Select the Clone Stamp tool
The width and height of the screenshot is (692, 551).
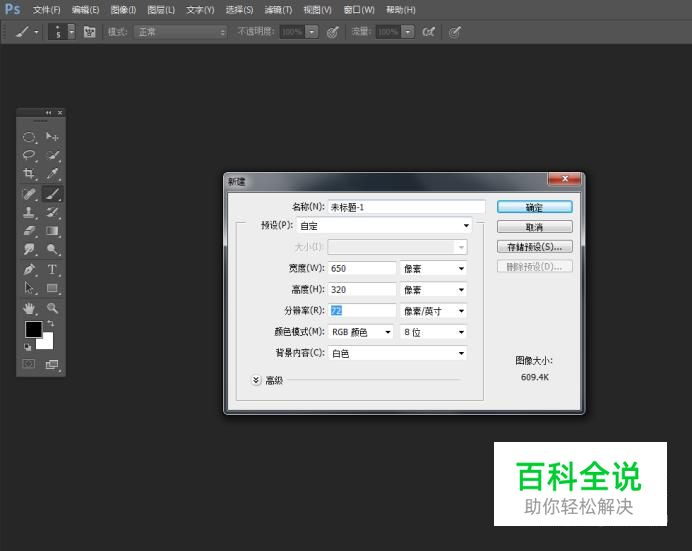coord(29,212)
